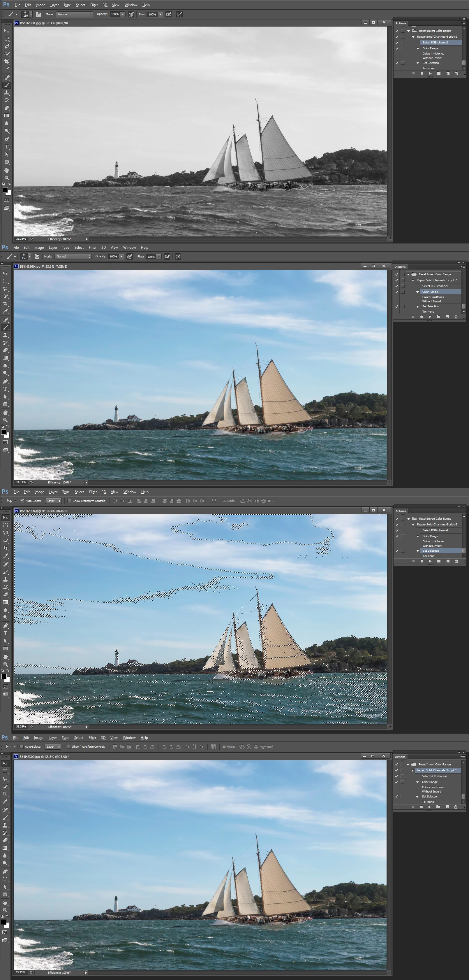The image size is (469, 980).
Task: Select Quick Selection tool in selection window
Action: [x=6, y=541]
